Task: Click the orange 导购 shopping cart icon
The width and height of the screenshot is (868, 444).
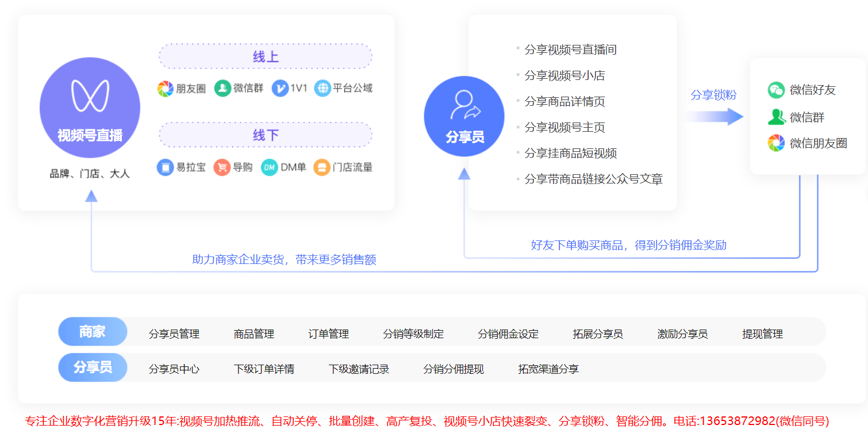Action: 222,167
